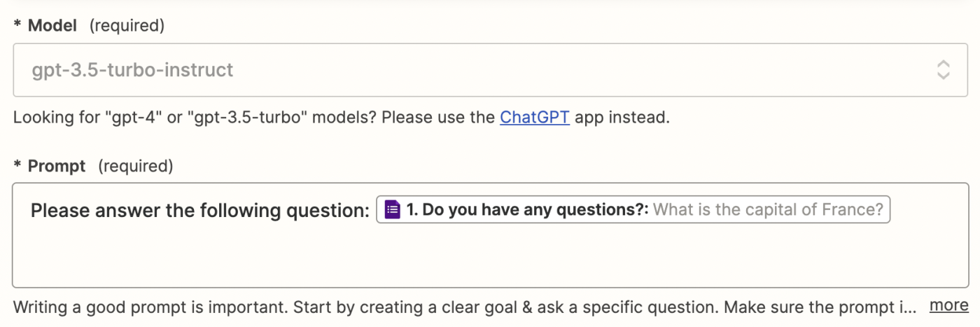
Task: Click the Model field label
Action: point(54,26)
